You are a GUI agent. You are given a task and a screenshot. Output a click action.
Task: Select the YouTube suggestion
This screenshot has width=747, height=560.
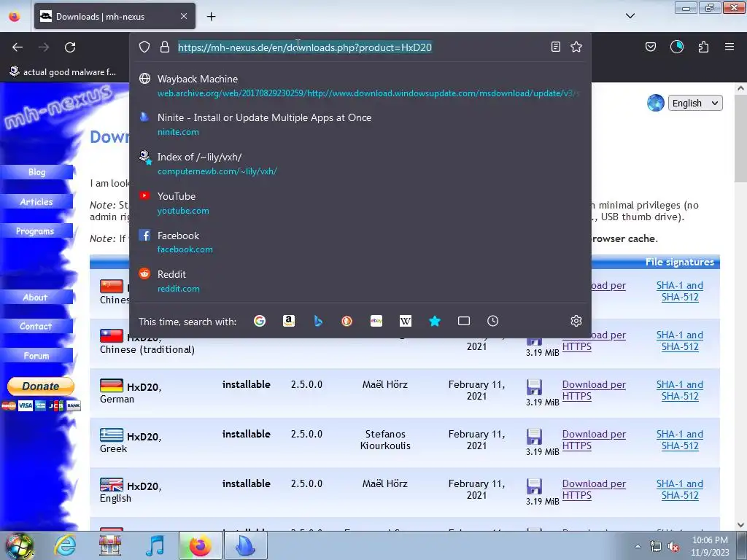click(x=360, y=203)
